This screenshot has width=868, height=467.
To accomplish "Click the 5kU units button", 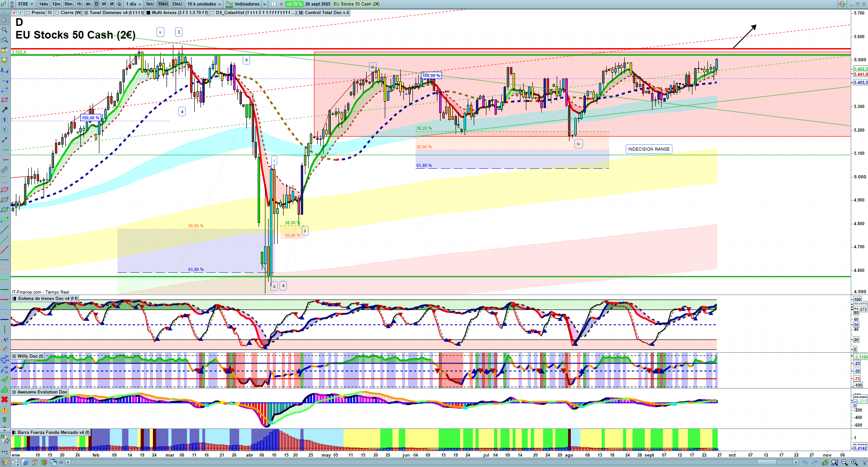I will [x=150, y=4].
